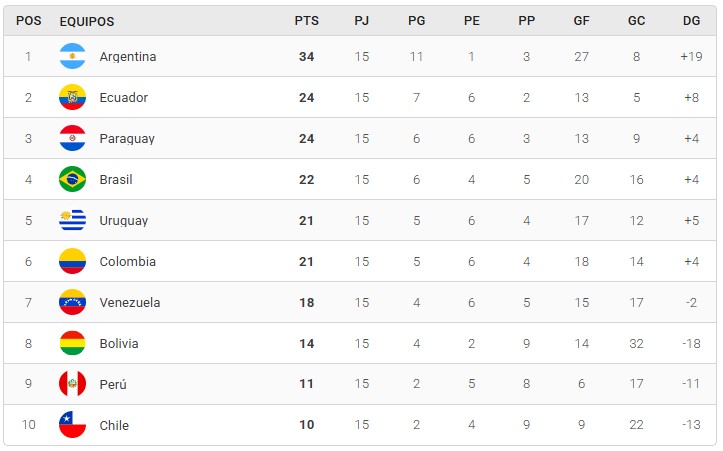Select the Uruguay flag icon
Viewport: 723px width, 451px height.
(x=72, y=220)
